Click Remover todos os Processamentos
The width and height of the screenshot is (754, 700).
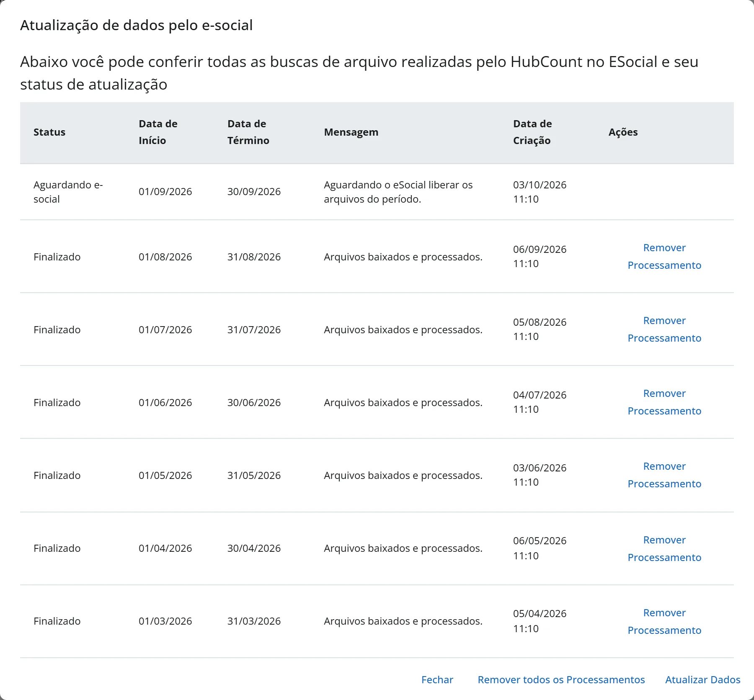click(561, 679)
